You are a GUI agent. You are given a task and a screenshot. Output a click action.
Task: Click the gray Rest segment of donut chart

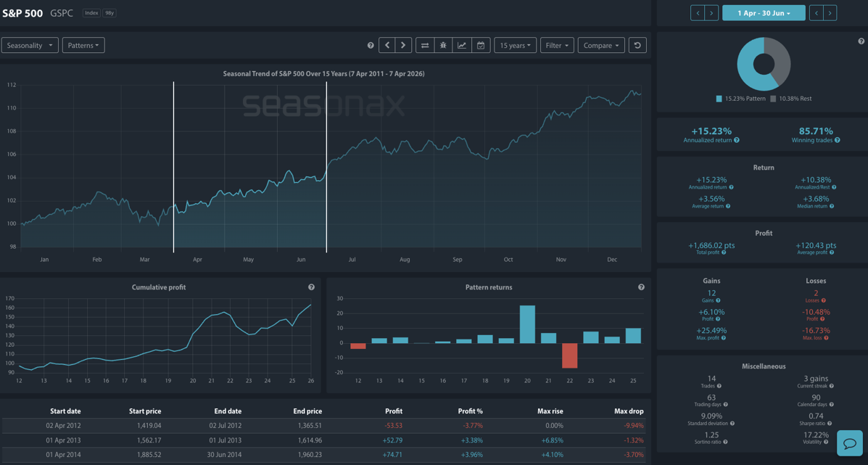click(x=780, y=58)
